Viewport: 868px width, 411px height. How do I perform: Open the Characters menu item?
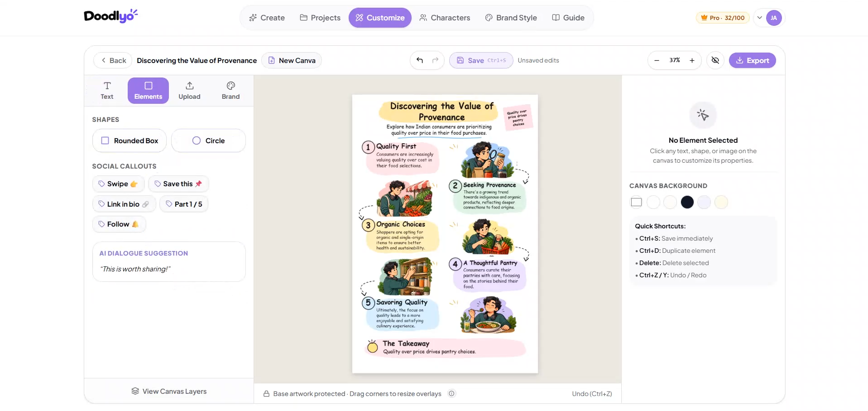click(445, 18)
